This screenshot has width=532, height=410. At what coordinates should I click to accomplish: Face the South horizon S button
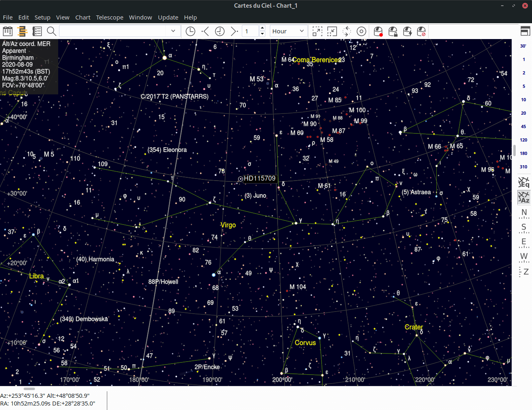tap(524, 227)
